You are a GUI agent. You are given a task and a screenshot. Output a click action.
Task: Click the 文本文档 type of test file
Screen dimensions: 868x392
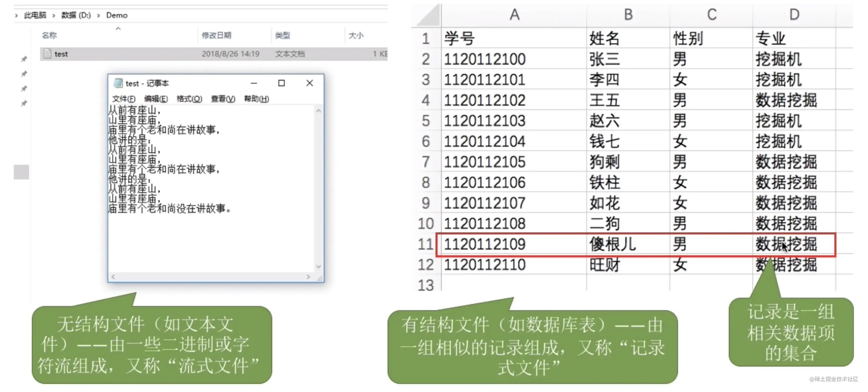pos(290,54)
